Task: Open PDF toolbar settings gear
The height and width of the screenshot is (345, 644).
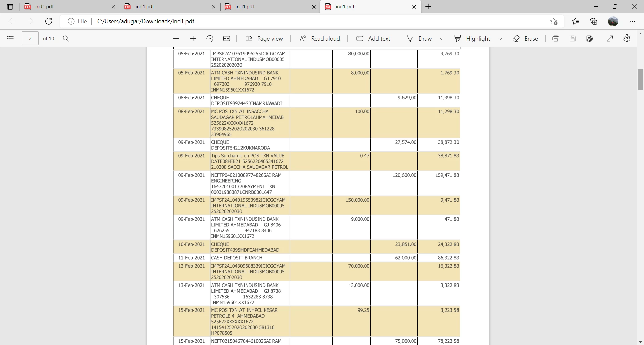Action: 627,38
